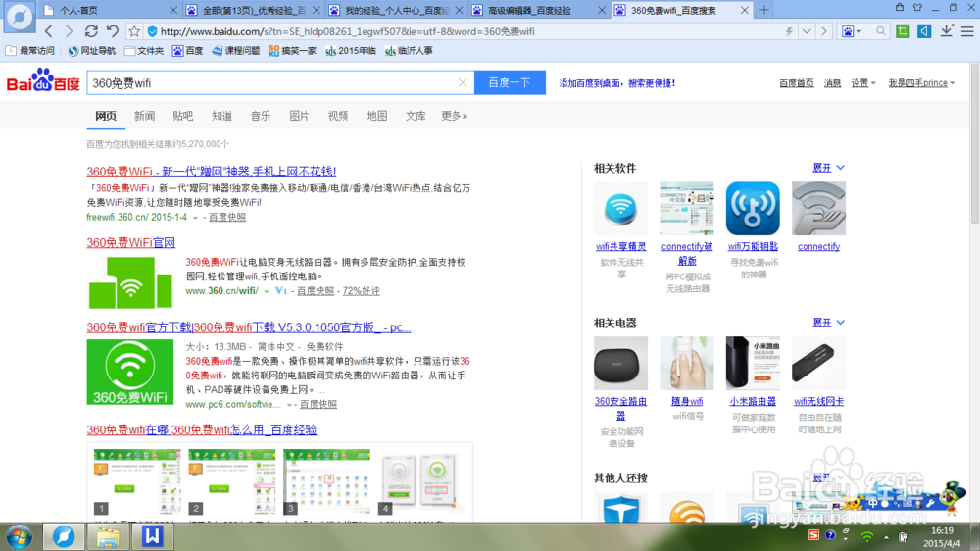
Task: Click 随身wifi product image
Action: tap(687, 364)
